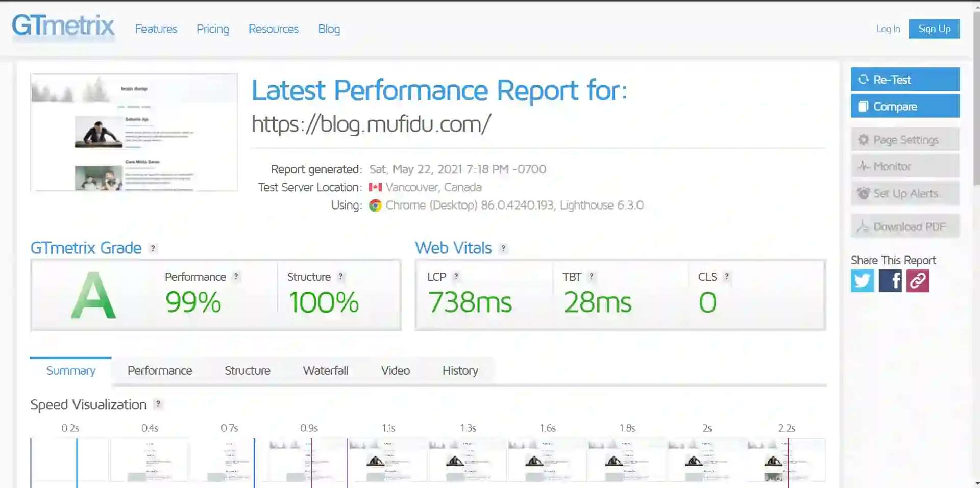Image resolution: width=980 pixels, height=488 pixels.
Task: Click the Chrome browser icon
Action: [375, 205]
